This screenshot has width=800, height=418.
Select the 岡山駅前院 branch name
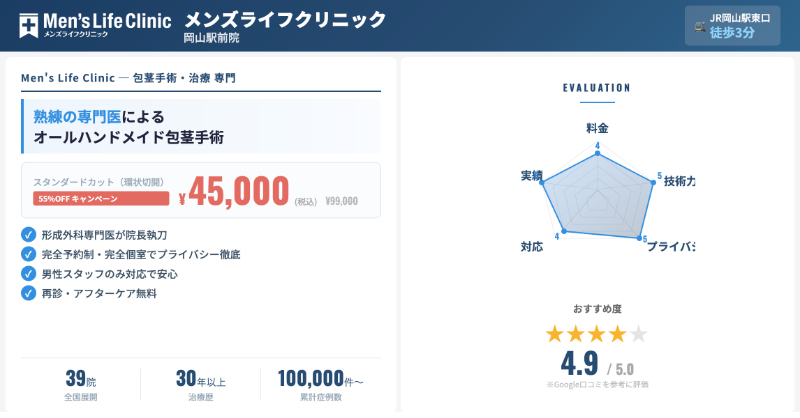211,38
